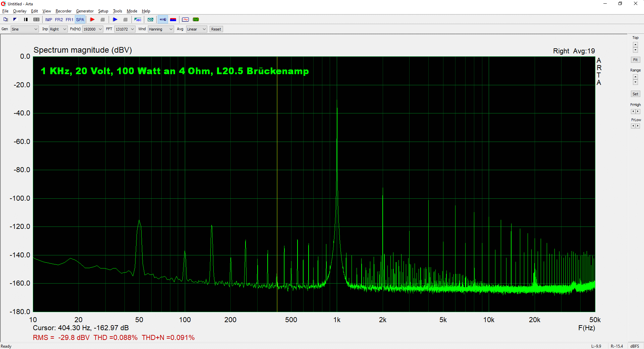Click the red start recording arrow
Viewport: 644px width, 349px height.
click(x=92, y=19)
